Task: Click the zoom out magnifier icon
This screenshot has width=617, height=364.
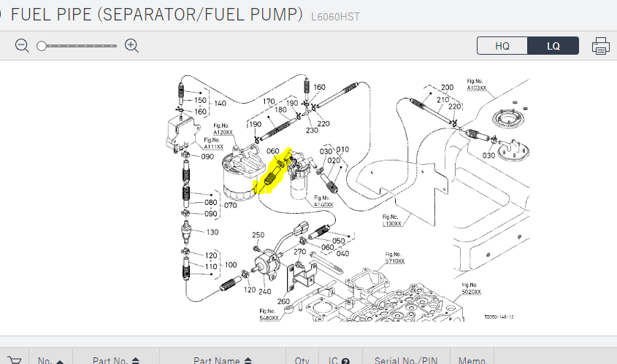Action: 22,46
